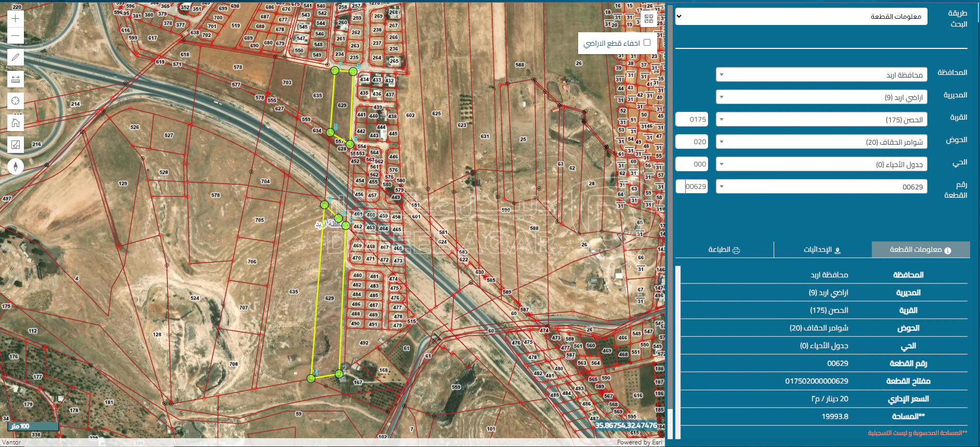
Task: Toggle hide land parcels checkbox
Action: coord(647,43)
